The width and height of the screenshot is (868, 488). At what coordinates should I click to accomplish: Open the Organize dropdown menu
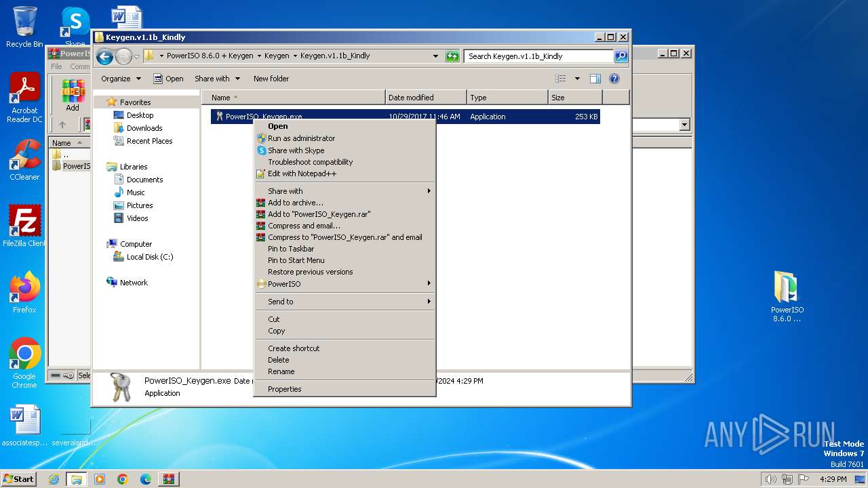(121, 79)
